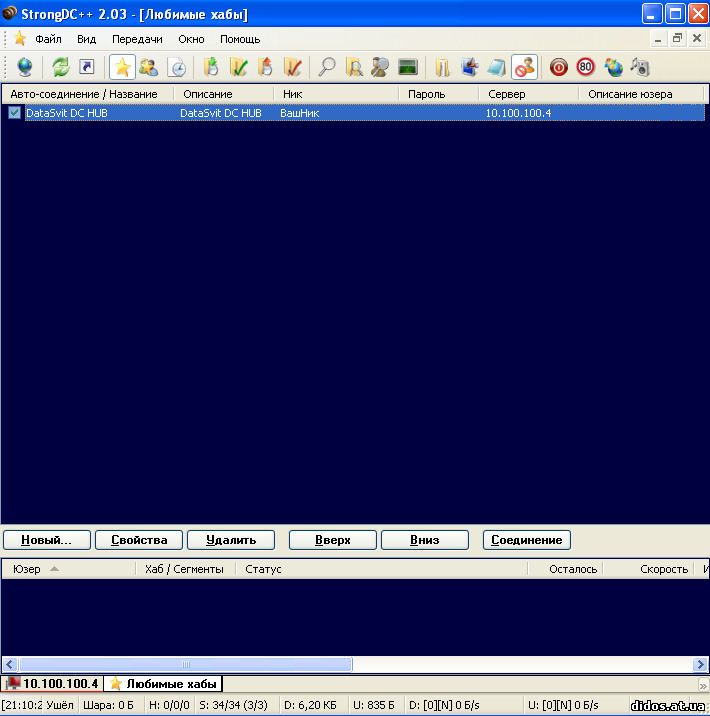Click the Новый... button
Screen dimensions: 710x716
pyautogui.click(x=47, y=540)
